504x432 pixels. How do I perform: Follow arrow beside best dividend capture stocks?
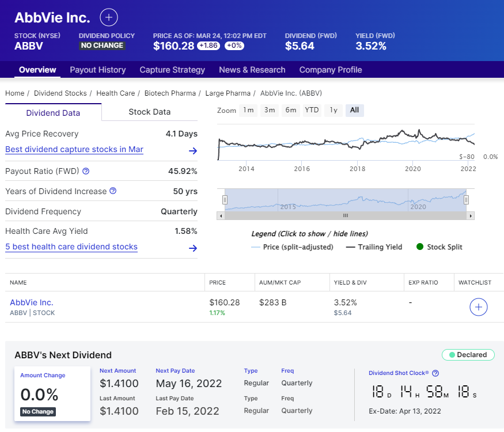[193, 151]
